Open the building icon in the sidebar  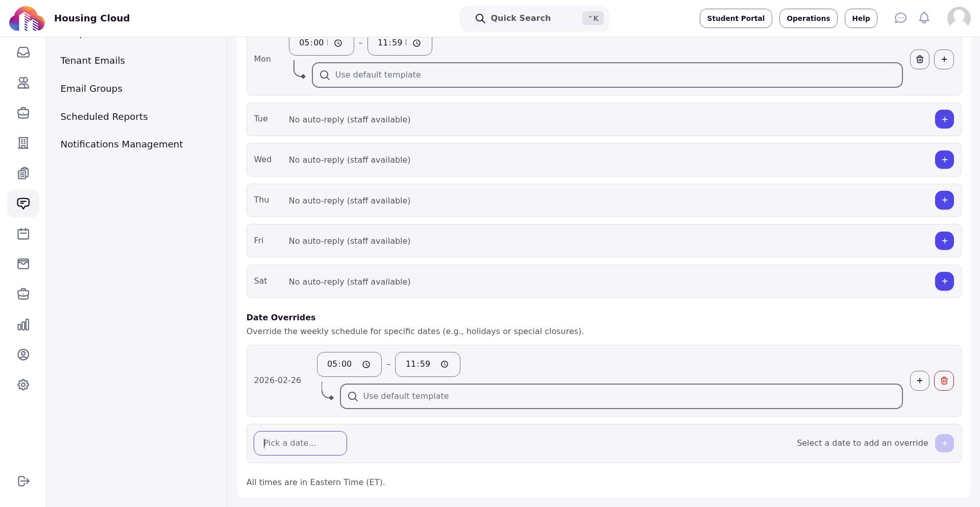click(x=23, y=143)
